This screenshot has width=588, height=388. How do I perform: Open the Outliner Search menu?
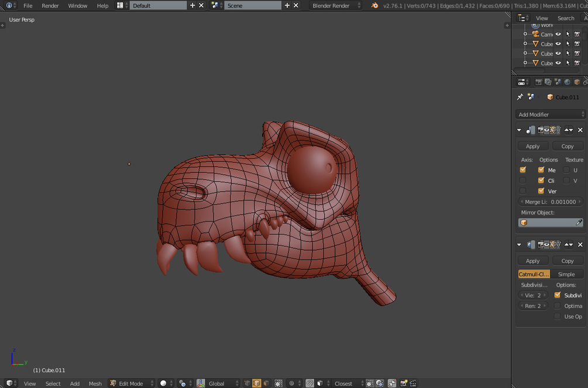566,18
